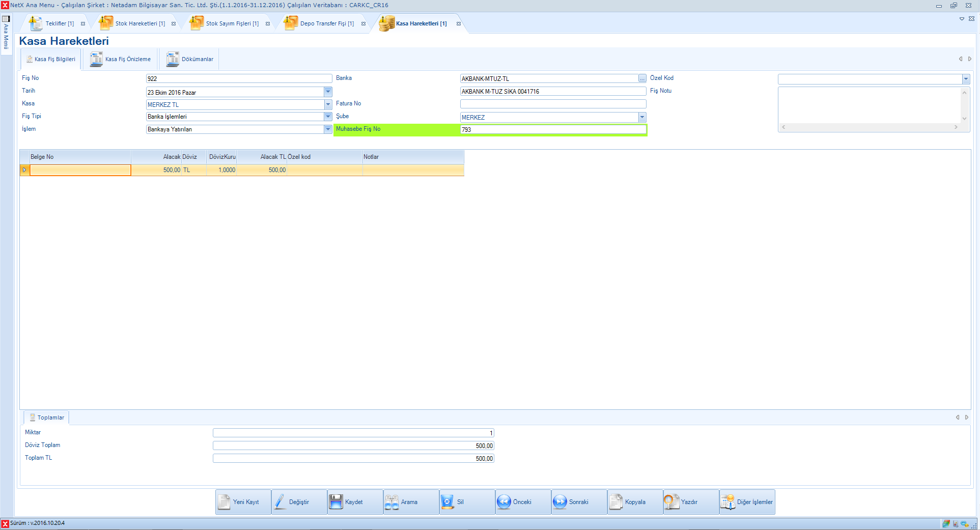Screen dimensions: 980x530
Task: Click the Muhasebe Fiş No field
Action: point(552,130)
